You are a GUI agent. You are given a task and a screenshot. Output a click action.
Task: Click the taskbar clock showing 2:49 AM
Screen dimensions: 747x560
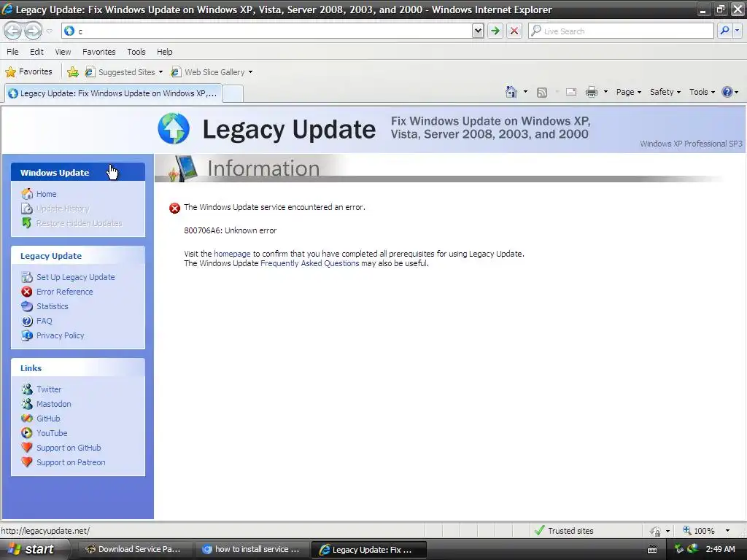[x=720, y=550]
